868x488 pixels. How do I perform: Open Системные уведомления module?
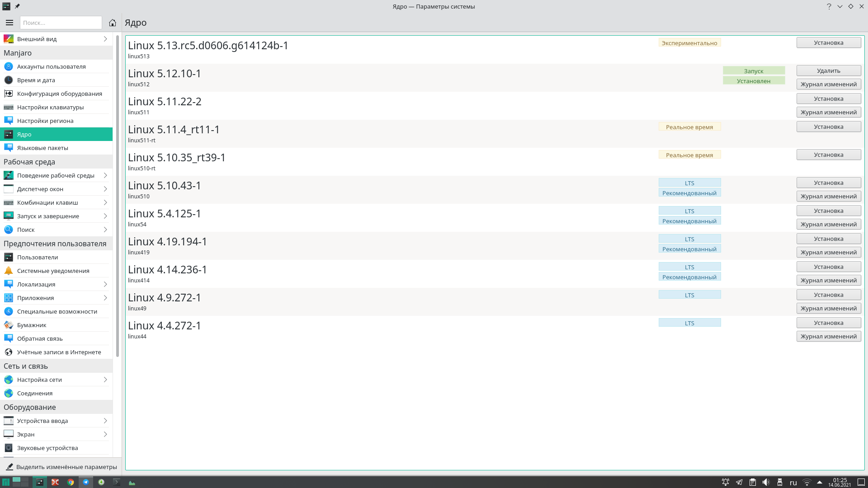[x=56, y=271]
